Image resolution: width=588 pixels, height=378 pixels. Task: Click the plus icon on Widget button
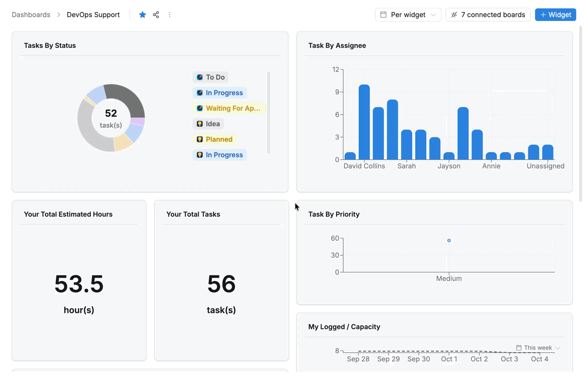point(543,15)
